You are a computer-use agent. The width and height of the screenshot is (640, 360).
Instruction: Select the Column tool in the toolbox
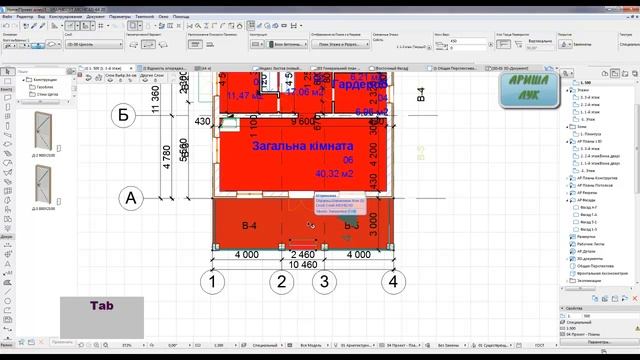point(7,126)
